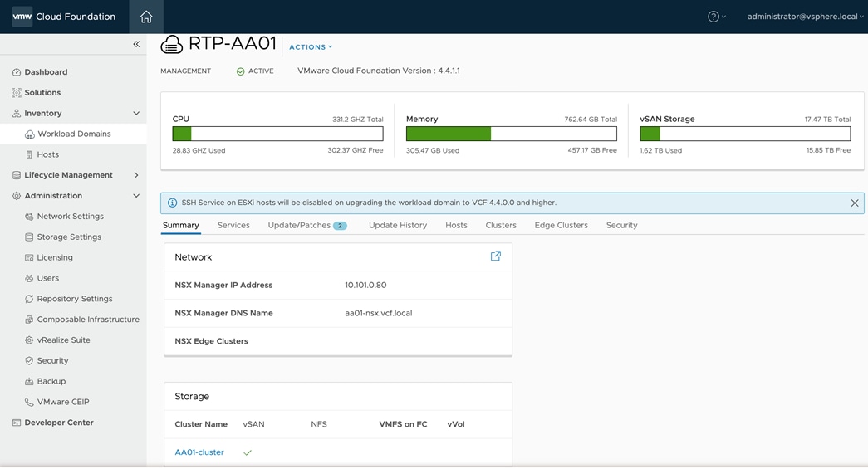Open Composable Infrastructure in the sidebar
The width and height of the screenshot is (868, 469).
tap(88, 319)
